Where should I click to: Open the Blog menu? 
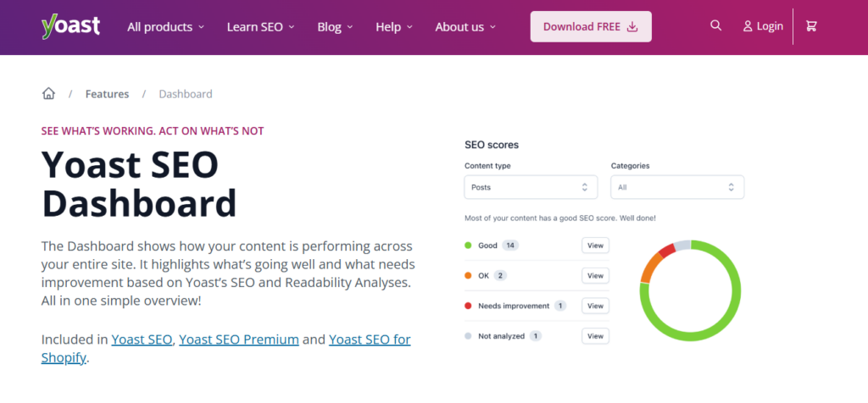point(335,26)
